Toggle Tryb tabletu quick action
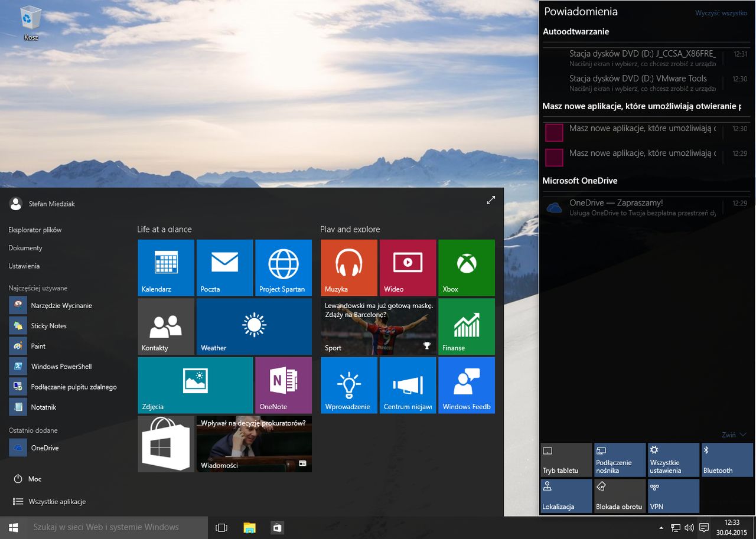Screen dimensions: 756x539 click(566, 460)
